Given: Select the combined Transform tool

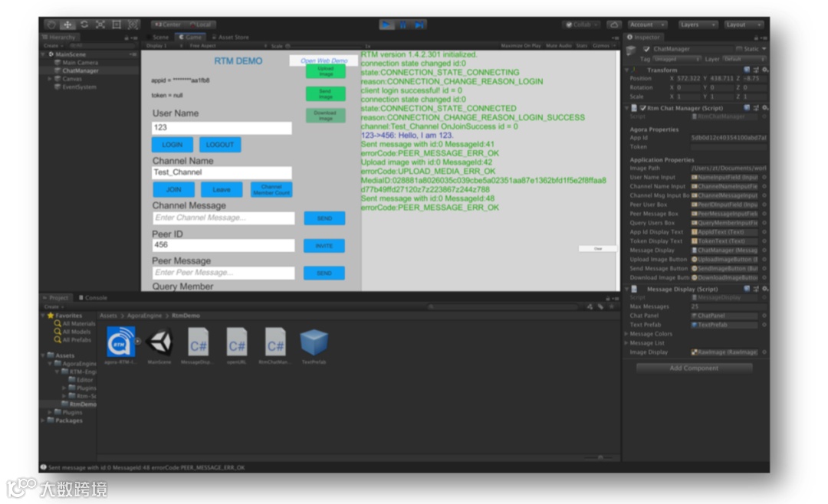Looking at the screenshot, I should tap(133, 25).
